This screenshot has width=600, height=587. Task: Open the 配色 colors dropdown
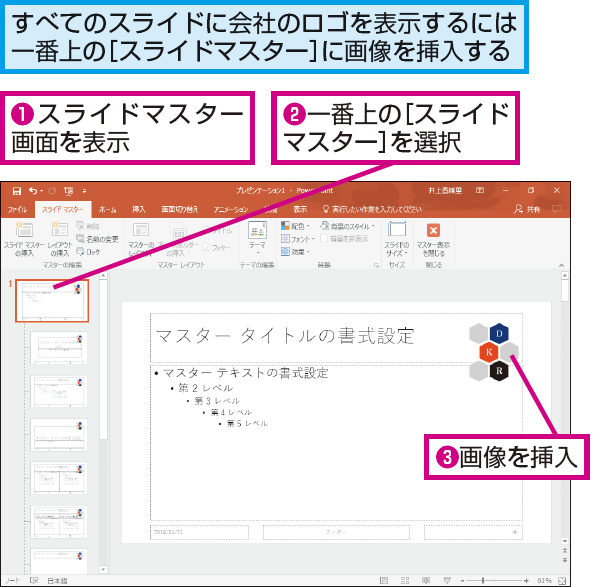(x=295, y=226)
